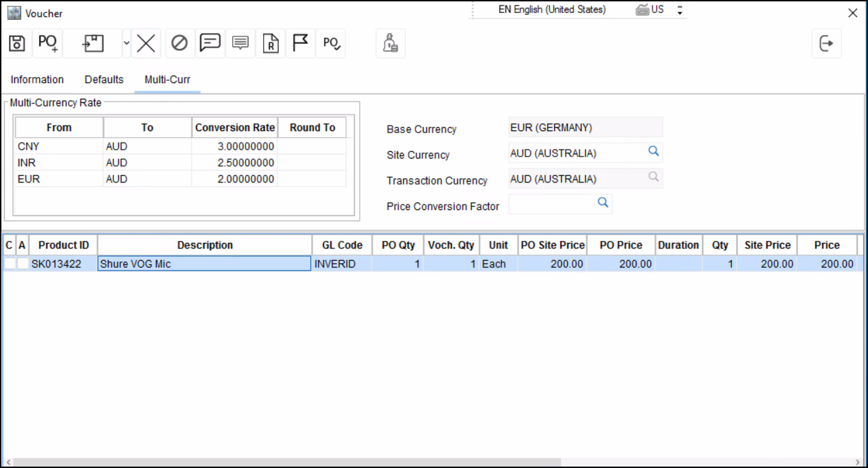
Task: Click the Duration column header
Action: tap(678, 245)
